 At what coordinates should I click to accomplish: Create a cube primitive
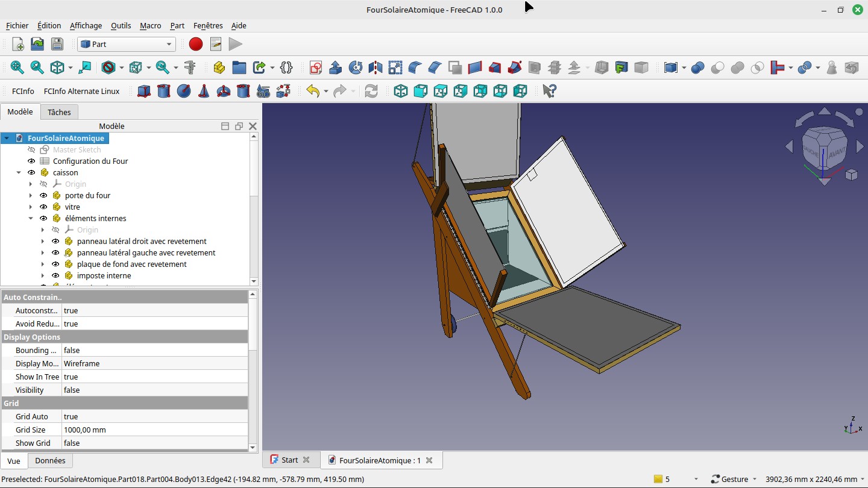(x=144, y=91)
